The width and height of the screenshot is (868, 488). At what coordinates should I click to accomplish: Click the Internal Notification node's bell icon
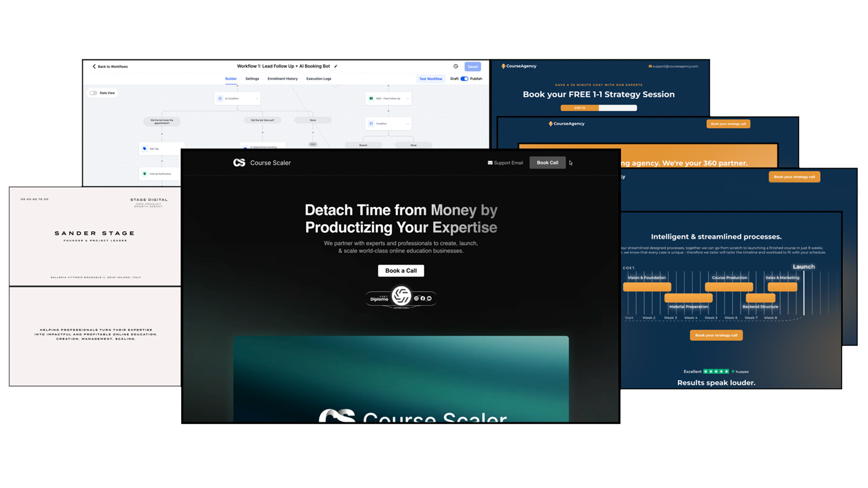click(145, 174)
